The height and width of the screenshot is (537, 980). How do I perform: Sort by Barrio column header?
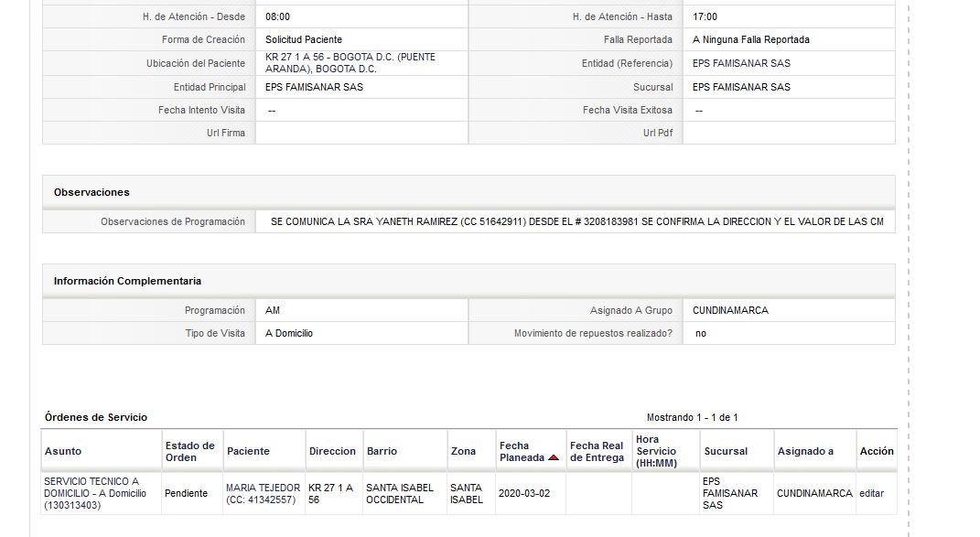tap(382, 451)
